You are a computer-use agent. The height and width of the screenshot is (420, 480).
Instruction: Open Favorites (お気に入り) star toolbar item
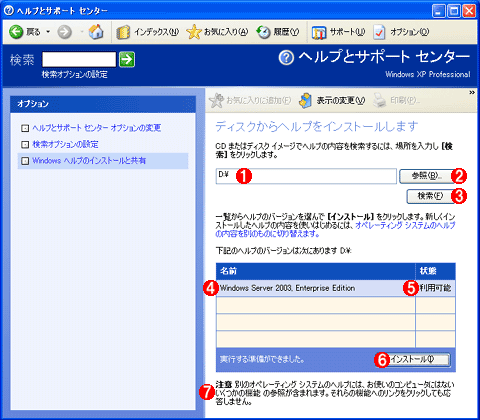pos(217,32)
